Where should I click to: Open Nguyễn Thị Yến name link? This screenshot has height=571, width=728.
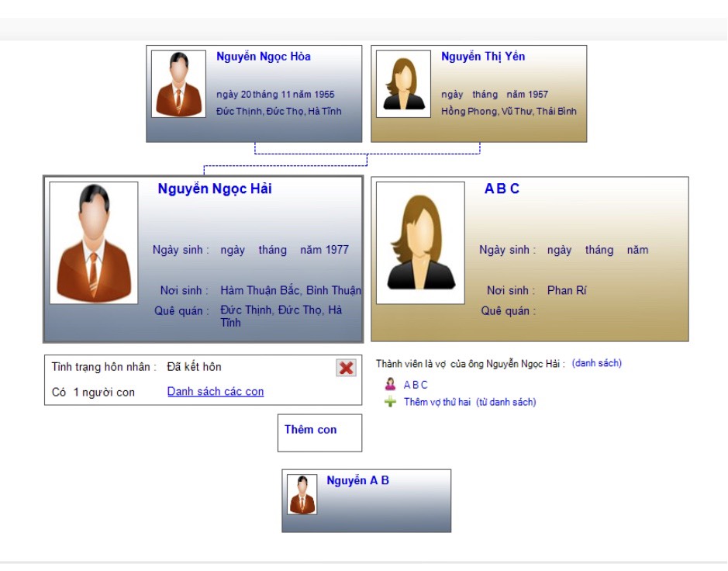[483, 57]
